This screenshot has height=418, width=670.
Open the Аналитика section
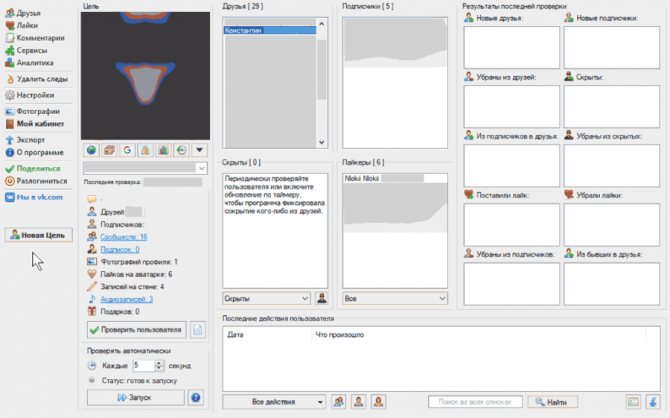coord(29,62)
